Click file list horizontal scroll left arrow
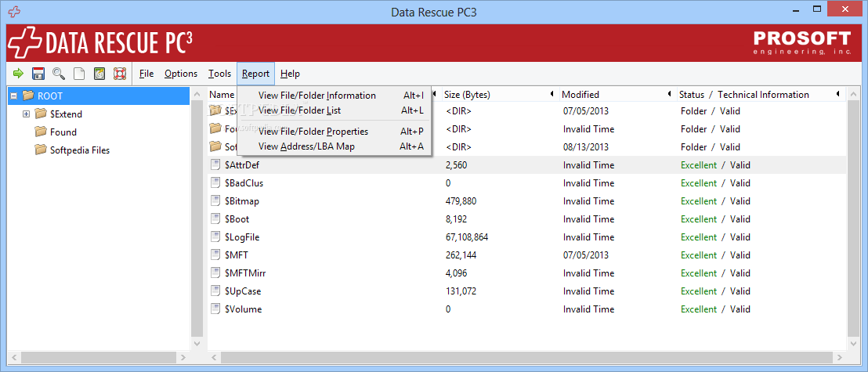This screenshot has width=868, height=372. click(214, 358)
